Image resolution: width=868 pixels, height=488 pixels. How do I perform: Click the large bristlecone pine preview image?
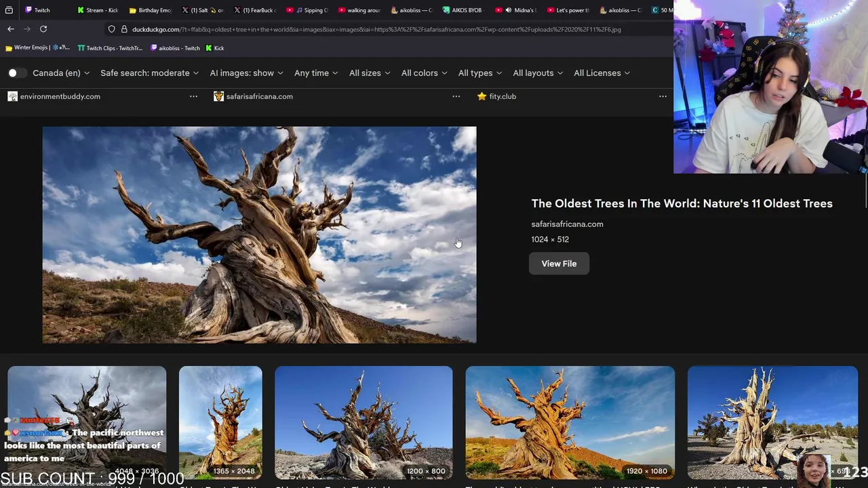[x=259, y=235]
